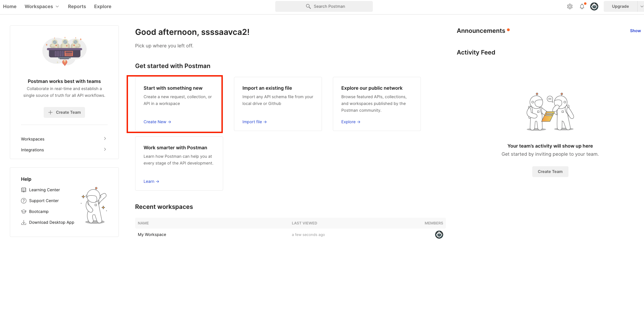Click the search magnifier icon
The width and height of the screenshot is (644, 325).
[308, 6]
